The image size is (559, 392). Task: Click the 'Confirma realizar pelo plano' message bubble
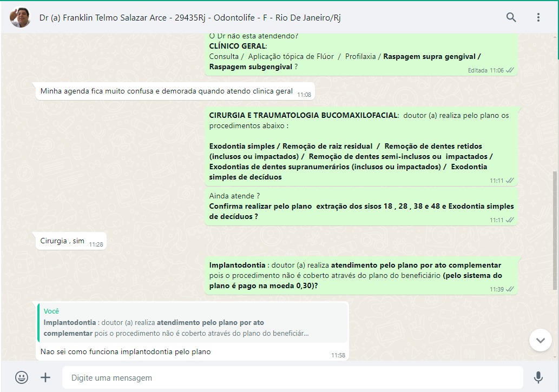click(x=361, y=207)
